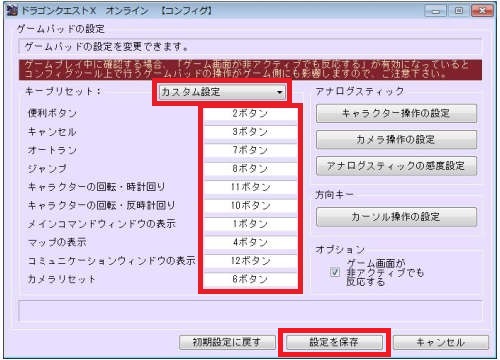Select the メインコマンドウィンドウ field showing 1ボタン

click(x=250, y=224)
